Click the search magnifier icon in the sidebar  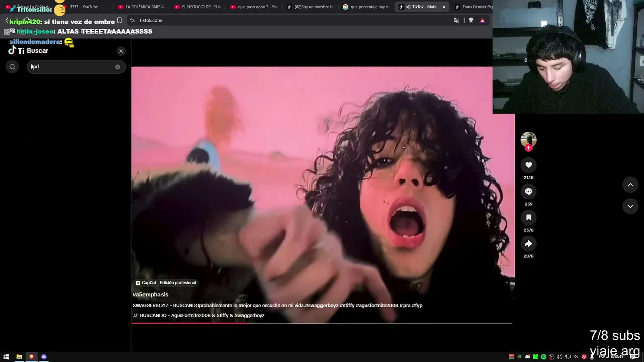tap(12, 67)
